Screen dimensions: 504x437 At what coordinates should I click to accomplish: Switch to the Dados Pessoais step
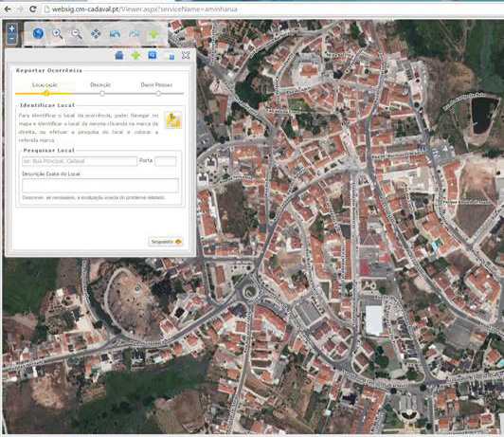click(x=156, y=85)
